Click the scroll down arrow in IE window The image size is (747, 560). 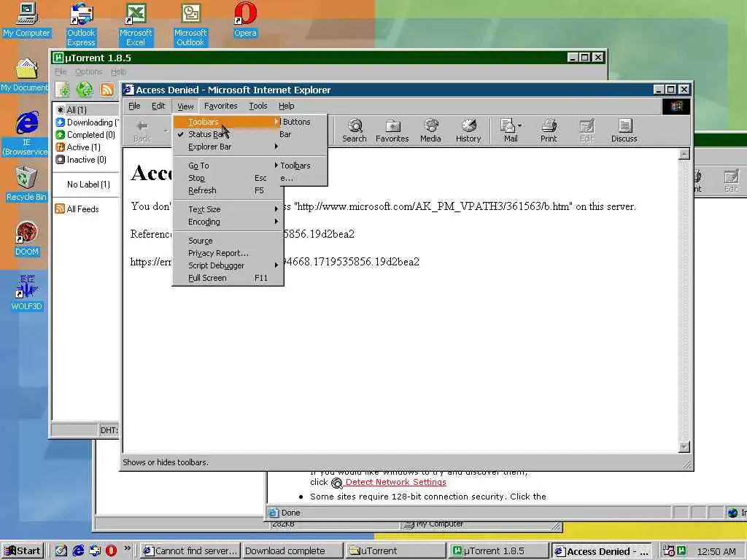click(684, 447)
